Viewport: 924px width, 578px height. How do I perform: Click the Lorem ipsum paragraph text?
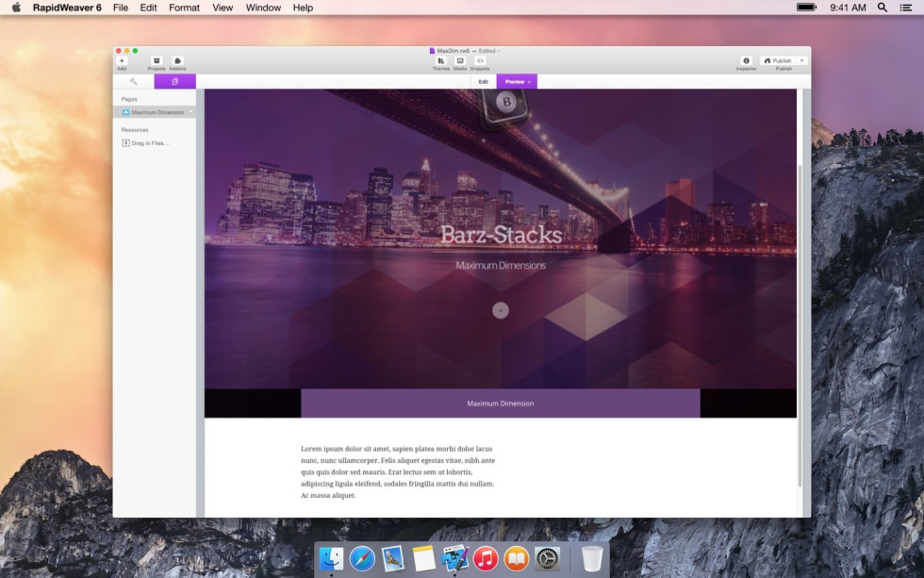398,472
